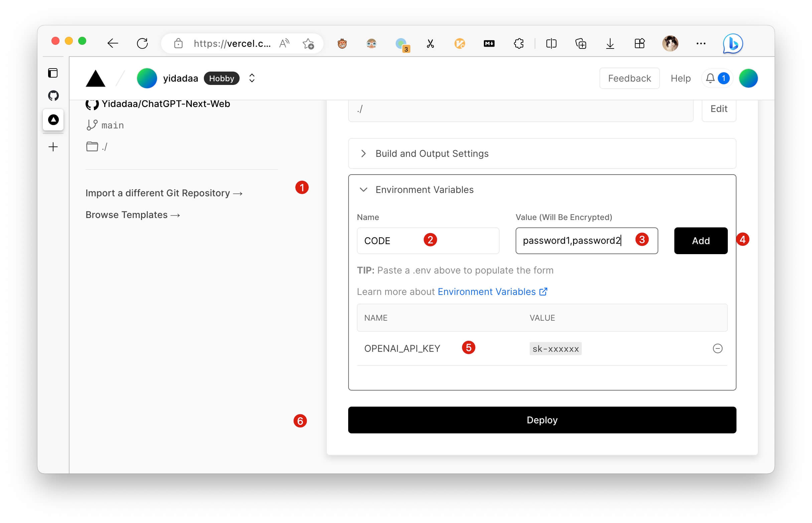This screenshot has width=812, height=523.
Task: Open the Help menu
Action: (x=680, y=79)
